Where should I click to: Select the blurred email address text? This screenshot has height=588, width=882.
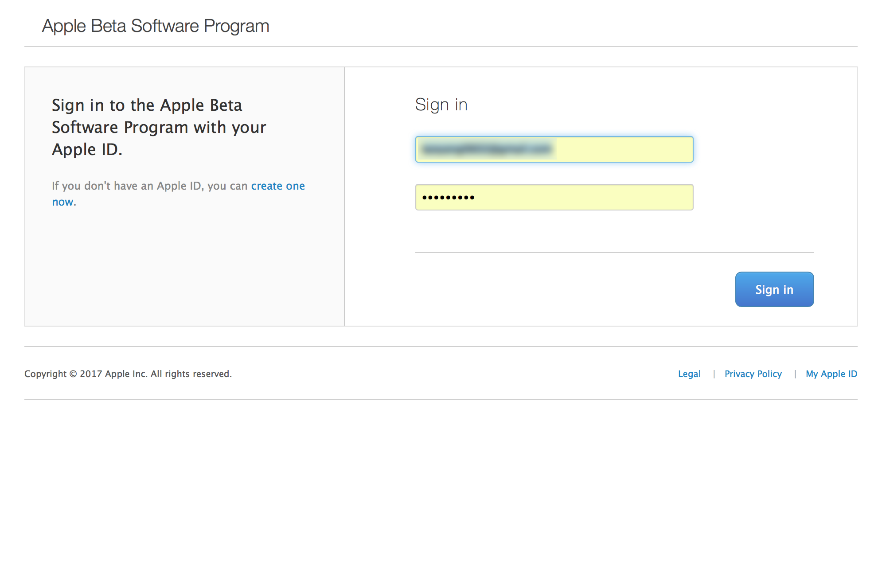(x=488, y=149)
